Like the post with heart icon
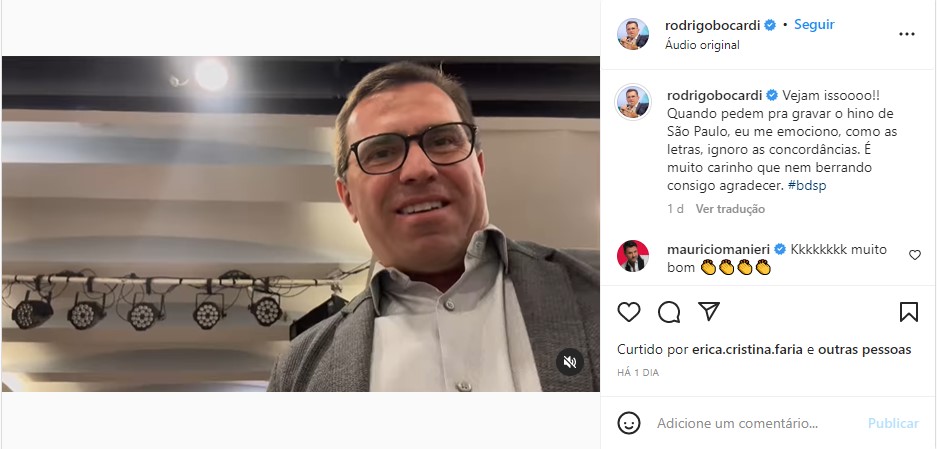The width and height of the screenshot is (937, 449). pos(629,311)
